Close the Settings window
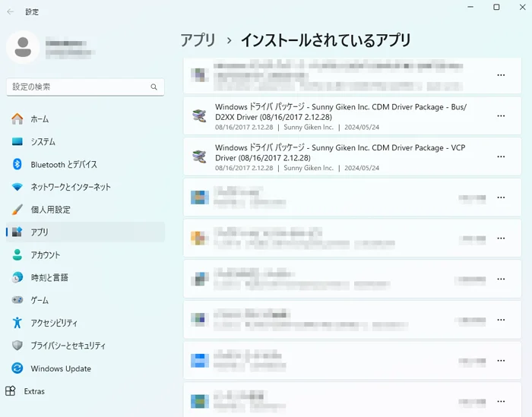The height and width of the screenshot is (417, 532). [523, 7]
